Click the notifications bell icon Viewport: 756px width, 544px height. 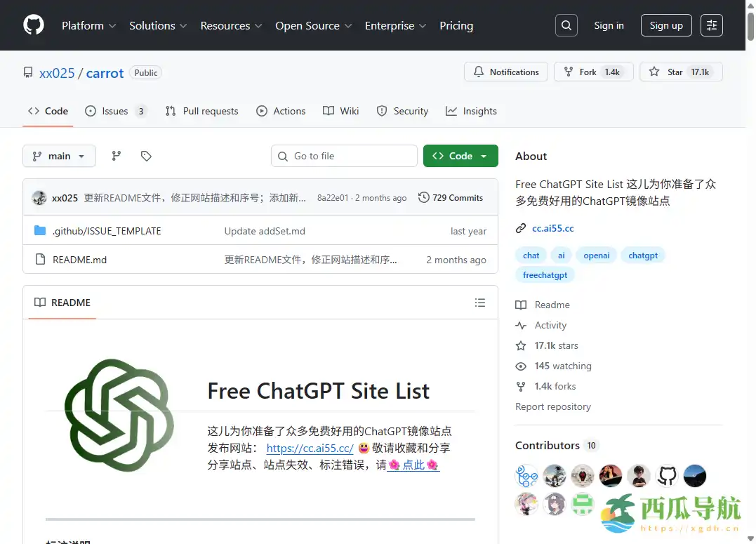(x=479, y=72)
